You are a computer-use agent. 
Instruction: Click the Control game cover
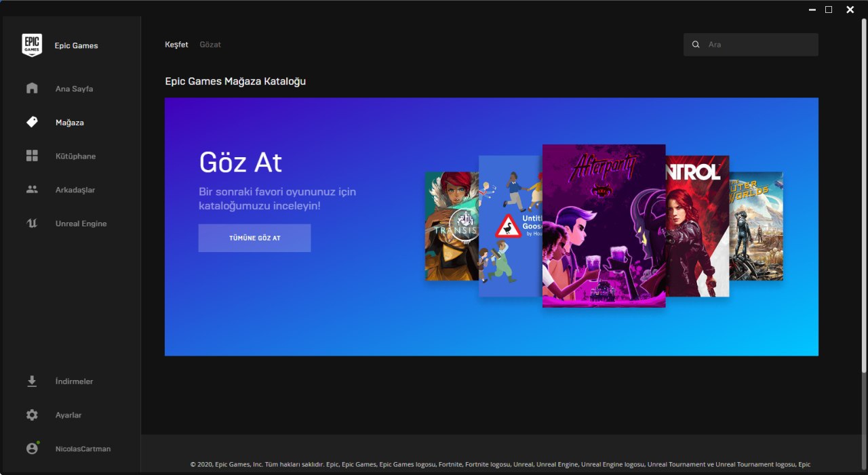coord(697,226)
